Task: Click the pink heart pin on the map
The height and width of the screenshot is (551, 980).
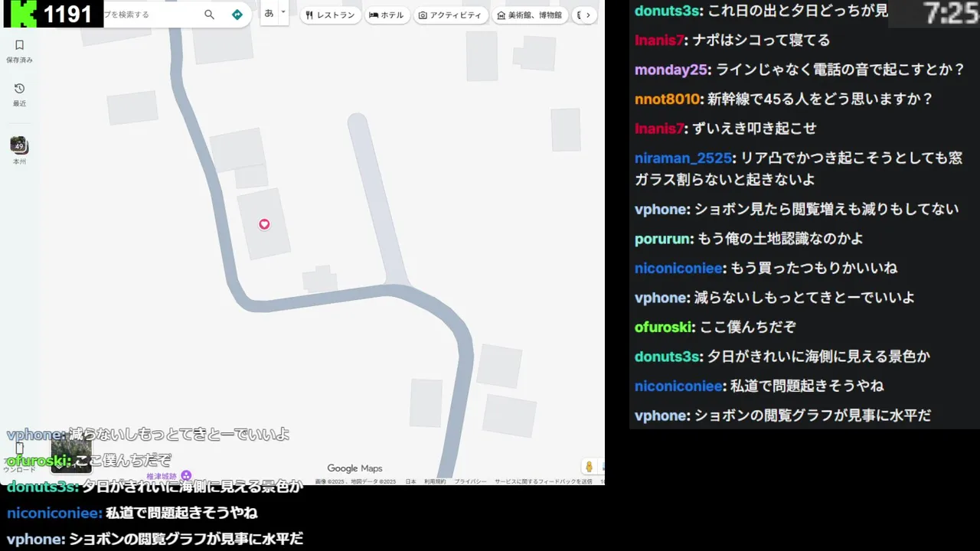Action: pos(264,224)
